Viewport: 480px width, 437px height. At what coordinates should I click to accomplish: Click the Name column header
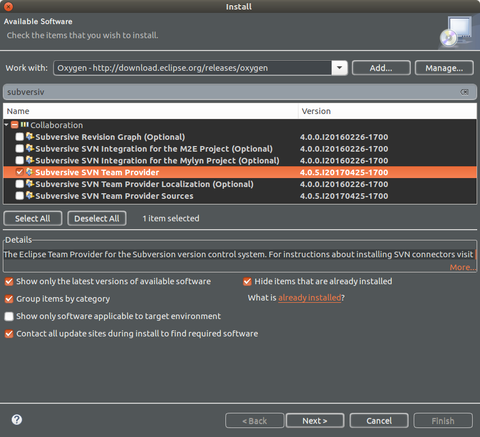pyautogui.click(x=151, y=111)
